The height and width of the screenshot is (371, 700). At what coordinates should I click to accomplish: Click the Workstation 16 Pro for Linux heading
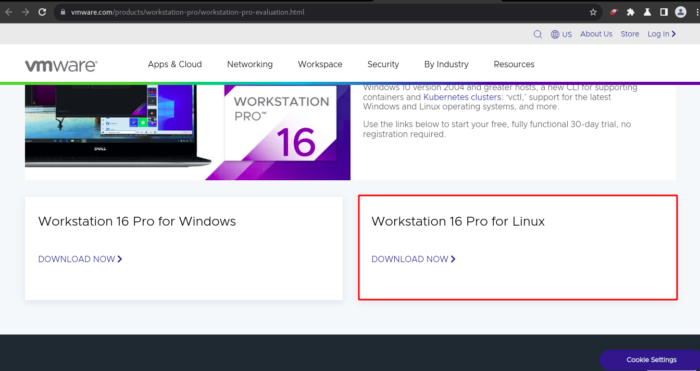tap(458, 221)
